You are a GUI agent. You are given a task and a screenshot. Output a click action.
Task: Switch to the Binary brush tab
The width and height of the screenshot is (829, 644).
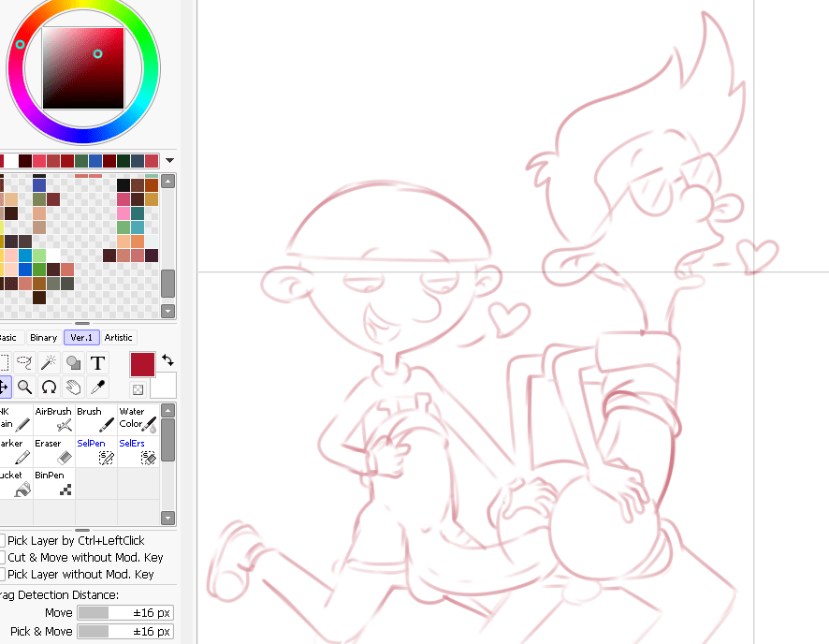coord(43,337)
